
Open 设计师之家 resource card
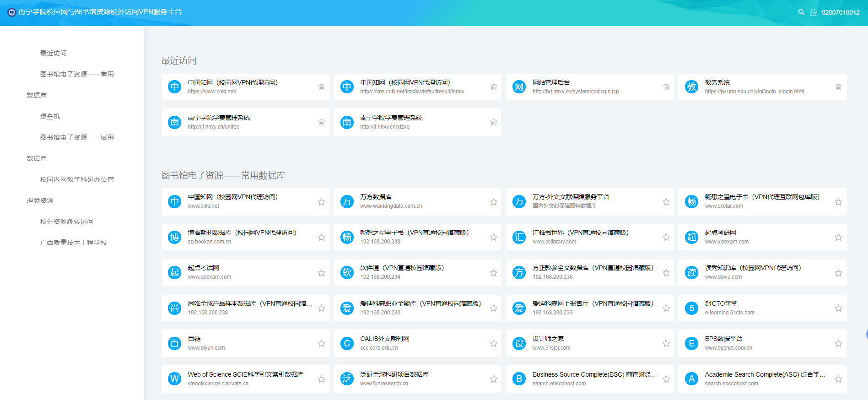[x=548, y=339]
